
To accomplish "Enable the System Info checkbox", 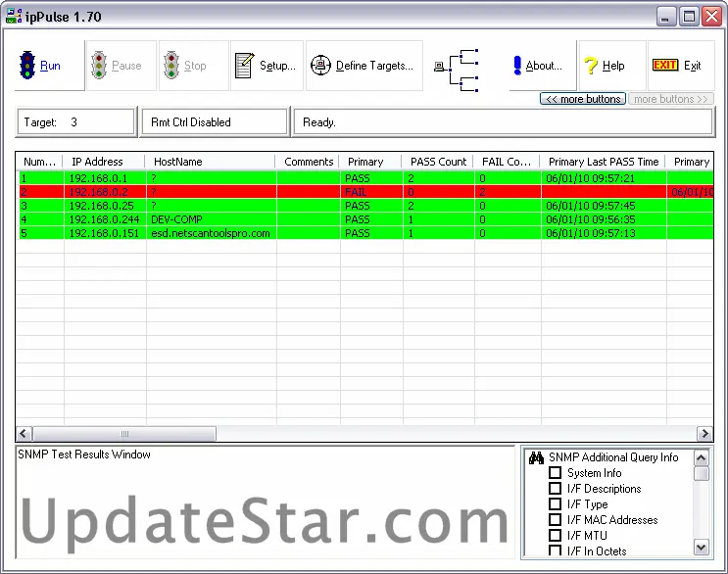I will (555, 472).
